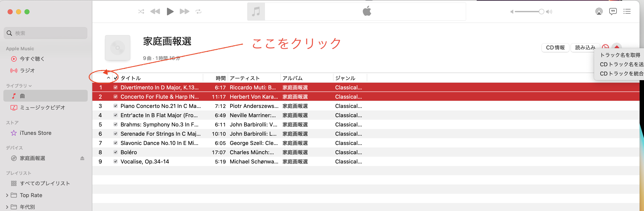Uncheck the Vocalise, Op.34-14 track
This screenshot has height=211, width=644.
tap(116, 161)
